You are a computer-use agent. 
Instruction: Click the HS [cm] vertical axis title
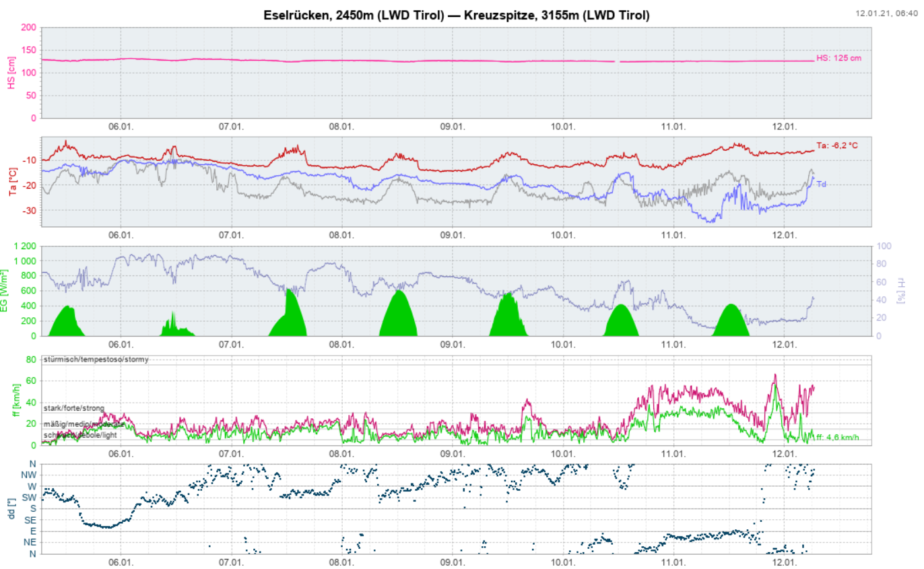pos(11,73)
